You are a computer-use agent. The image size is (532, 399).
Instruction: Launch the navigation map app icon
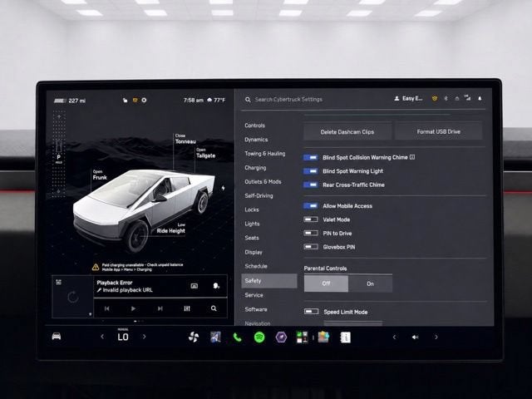(215, 337)
